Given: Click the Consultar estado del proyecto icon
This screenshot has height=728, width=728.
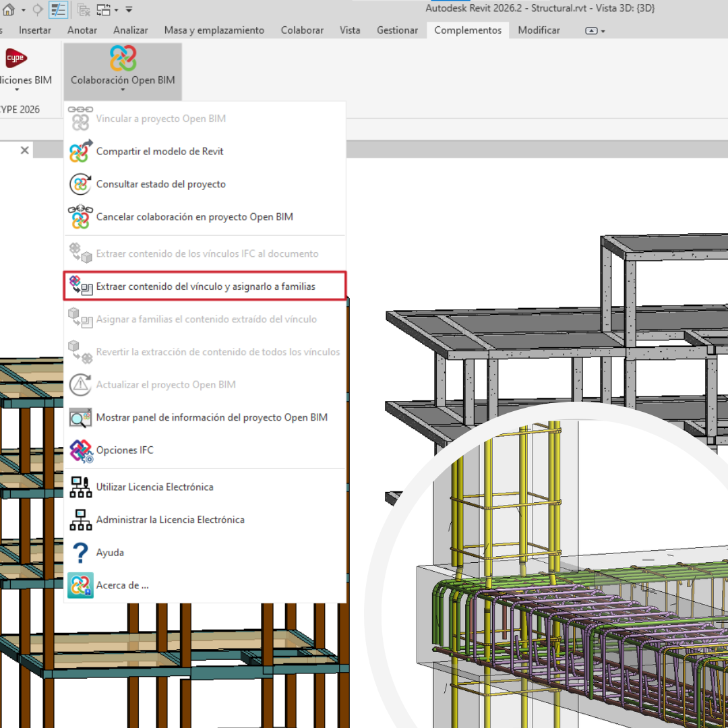Looking at the screenshot, I should [80, 184].
